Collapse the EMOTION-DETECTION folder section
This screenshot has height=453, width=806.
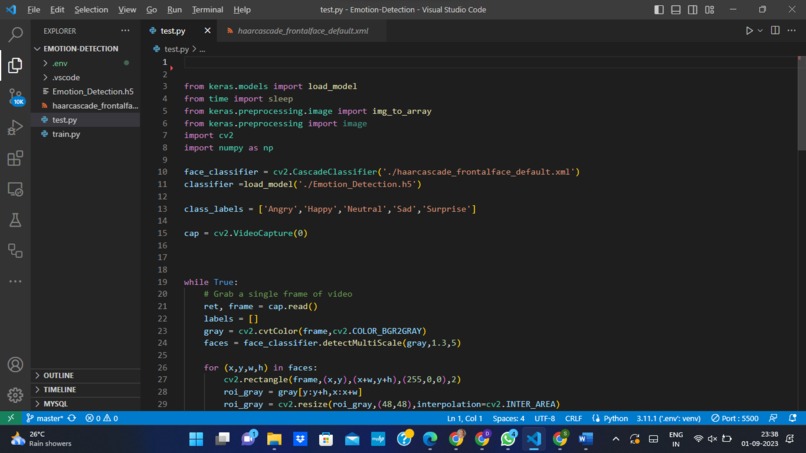[x=81, y=49]
